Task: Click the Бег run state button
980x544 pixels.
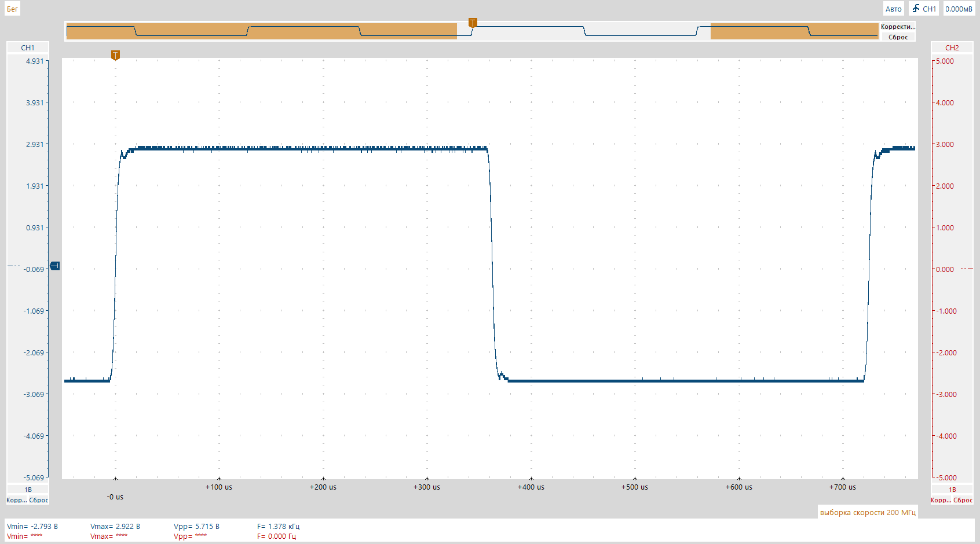Action: click(x=12, y=9)
